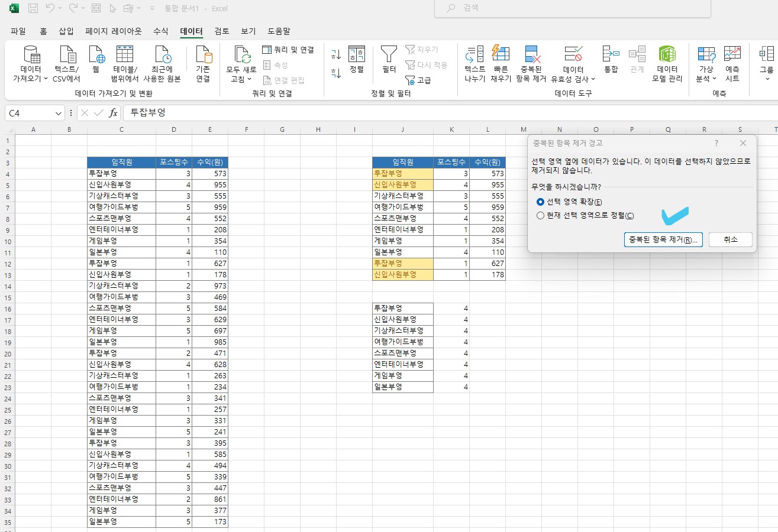
Task: Run Flash Fill (빠른 채우기)
Action: [x=501, y=64]
